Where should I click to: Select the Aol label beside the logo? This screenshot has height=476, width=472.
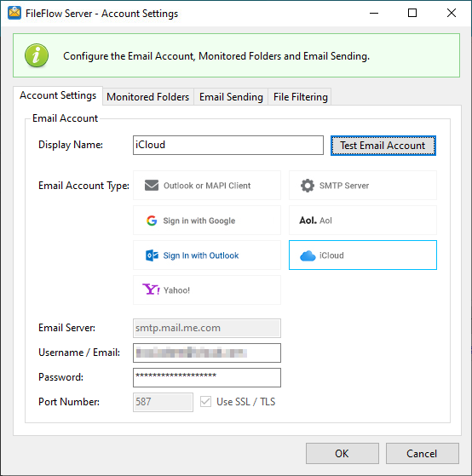tap(325, 221)
